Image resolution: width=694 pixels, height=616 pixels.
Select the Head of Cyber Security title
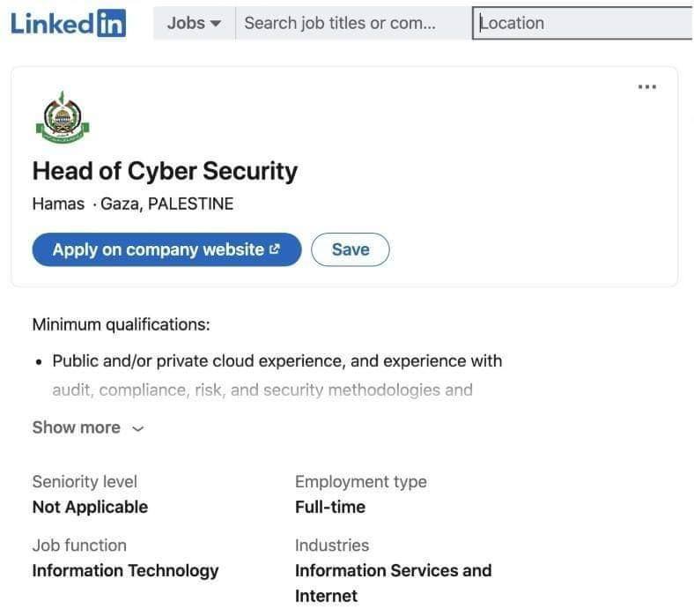165,171
